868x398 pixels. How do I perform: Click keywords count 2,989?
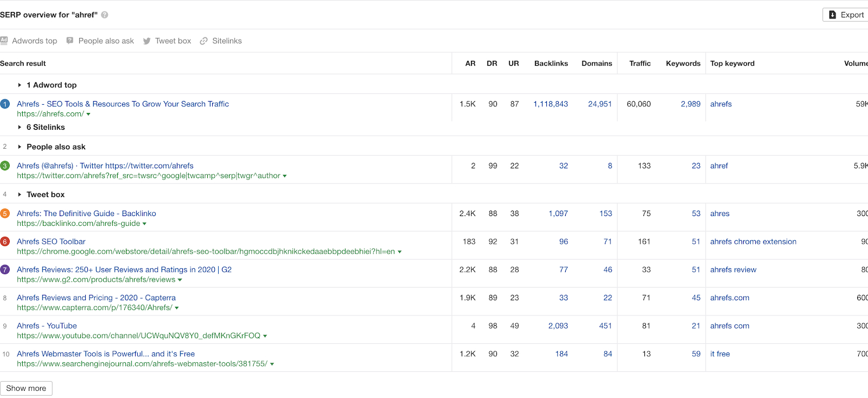(691, 104)
